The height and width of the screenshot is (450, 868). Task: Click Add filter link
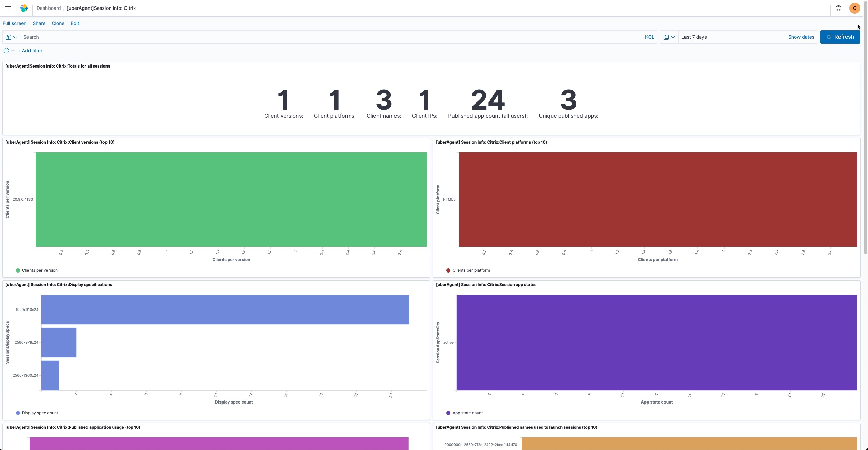[x=30, y=51]
